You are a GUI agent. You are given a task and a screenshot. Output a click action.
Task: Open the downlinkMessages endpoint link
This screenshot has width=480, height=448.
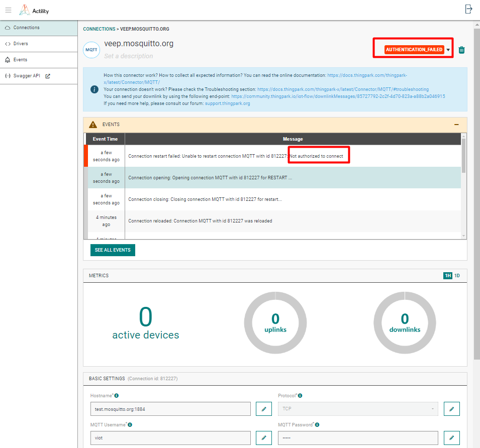pos(338,96)
